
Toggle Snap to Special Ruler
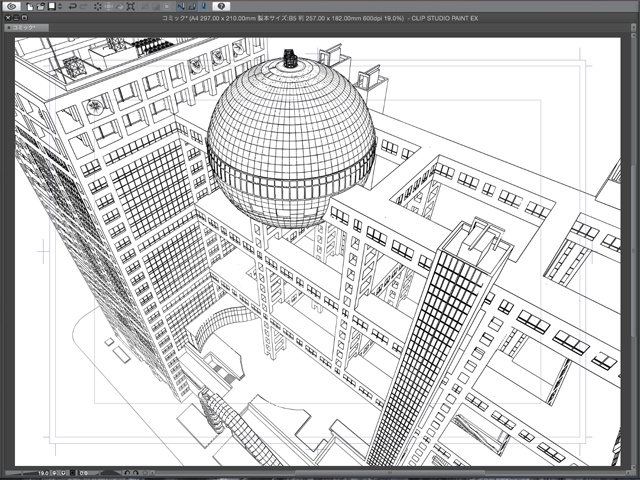click(x=192, y=7)
